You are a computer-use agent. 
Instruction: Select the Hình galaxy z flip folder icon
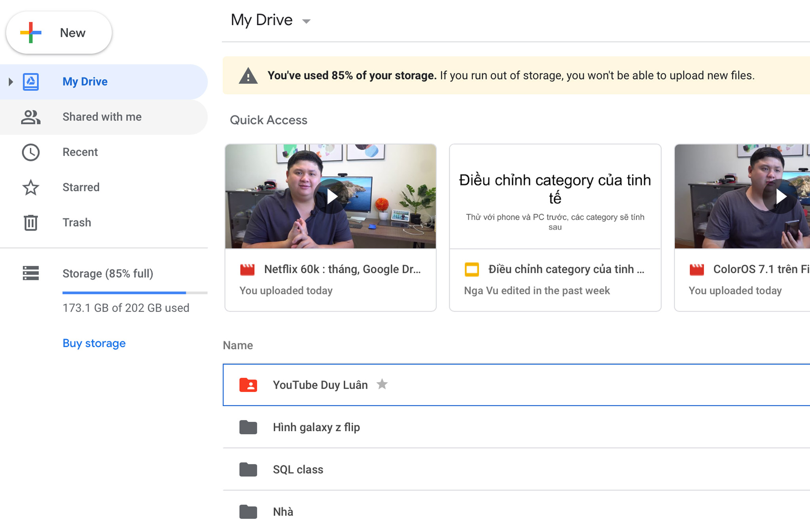248,427
